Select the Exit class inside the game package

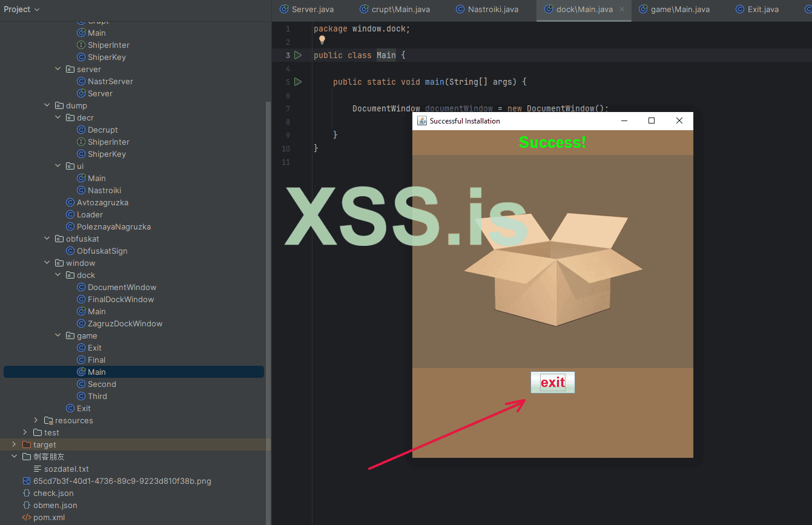[94, 348]
